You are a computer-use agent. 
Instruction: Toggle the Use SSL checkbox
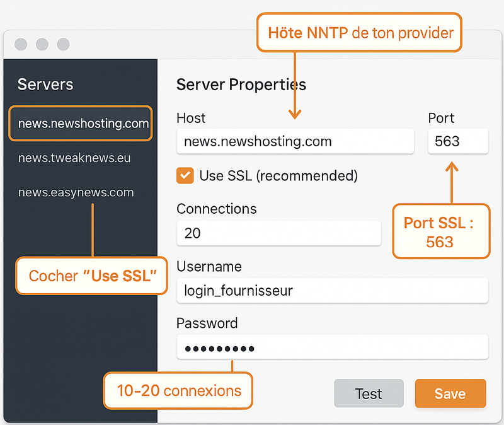point(185,175)
